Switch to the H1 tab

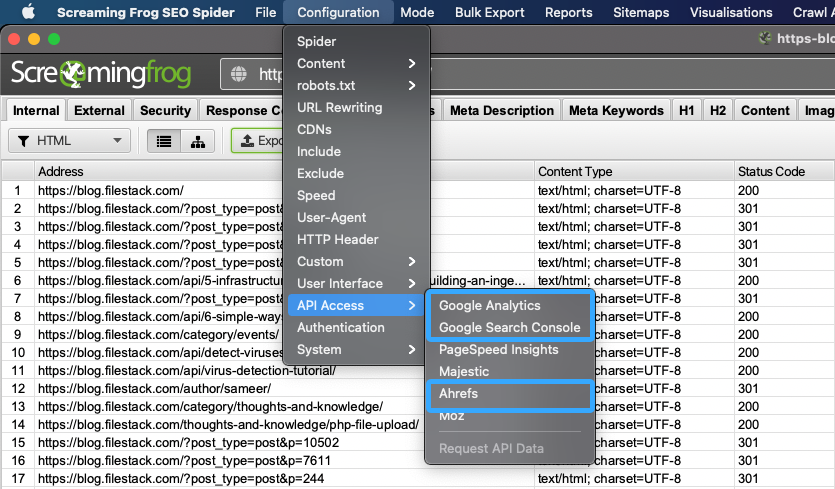pos(686,110)
